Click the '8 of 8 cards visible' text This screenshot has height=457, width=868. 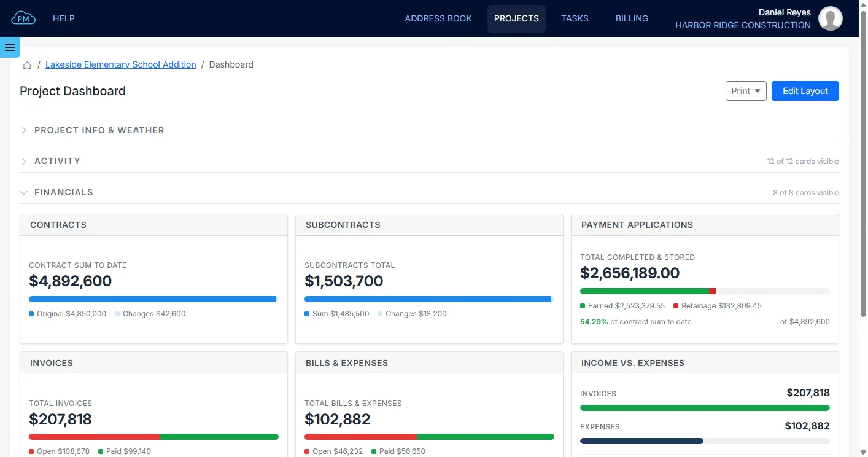click(x=806, y=193)
